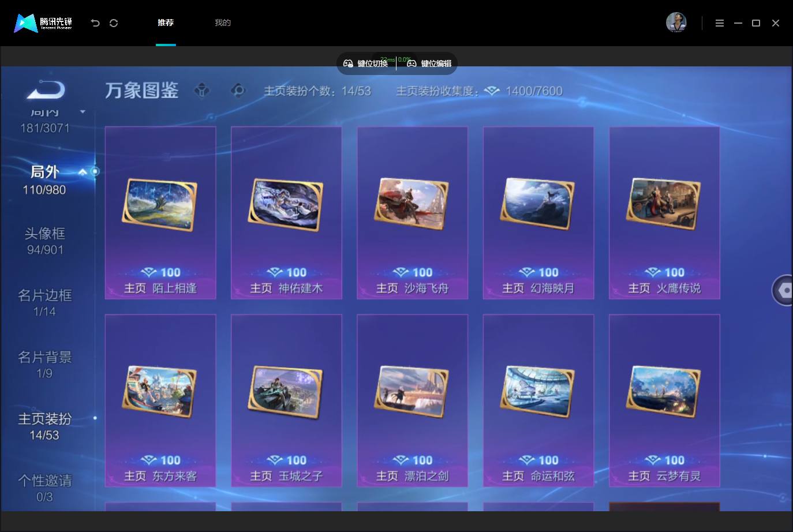Select the 个性邀请 0/3 category

click(x=44, y=488)
